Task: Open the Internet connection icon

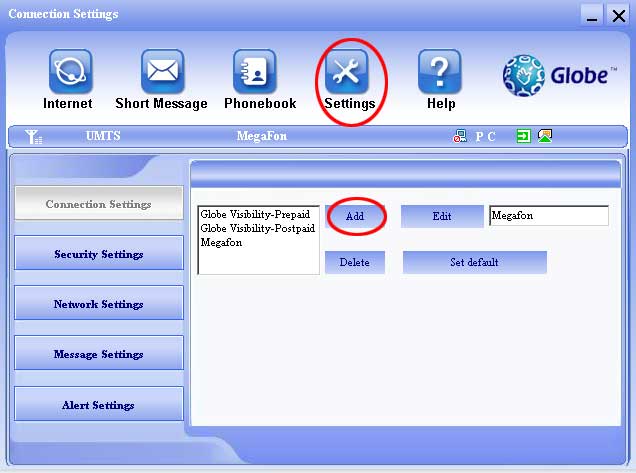Action: tap(71, 72)
